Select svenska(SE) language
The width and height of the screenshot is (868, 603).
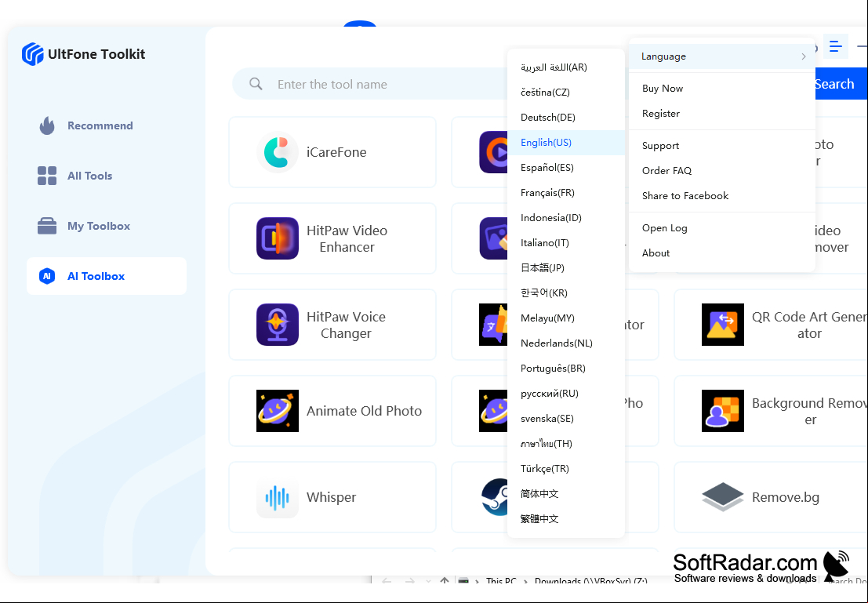click(x=566, y=419)
